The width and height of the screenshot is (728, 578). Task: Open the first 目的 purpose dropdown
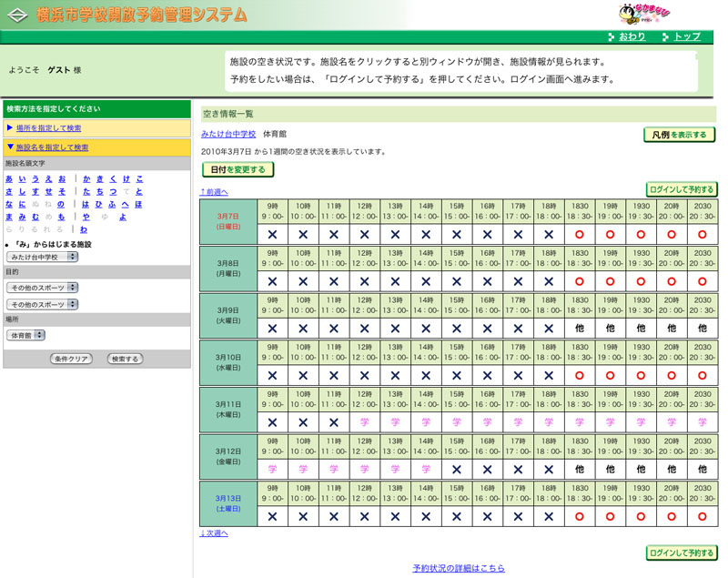click(x=43, y=288)
